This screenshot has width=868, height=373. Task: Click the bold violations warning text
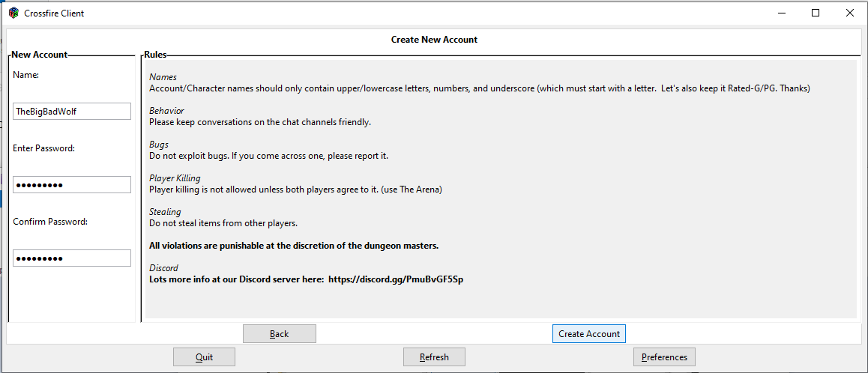(293, 246)
